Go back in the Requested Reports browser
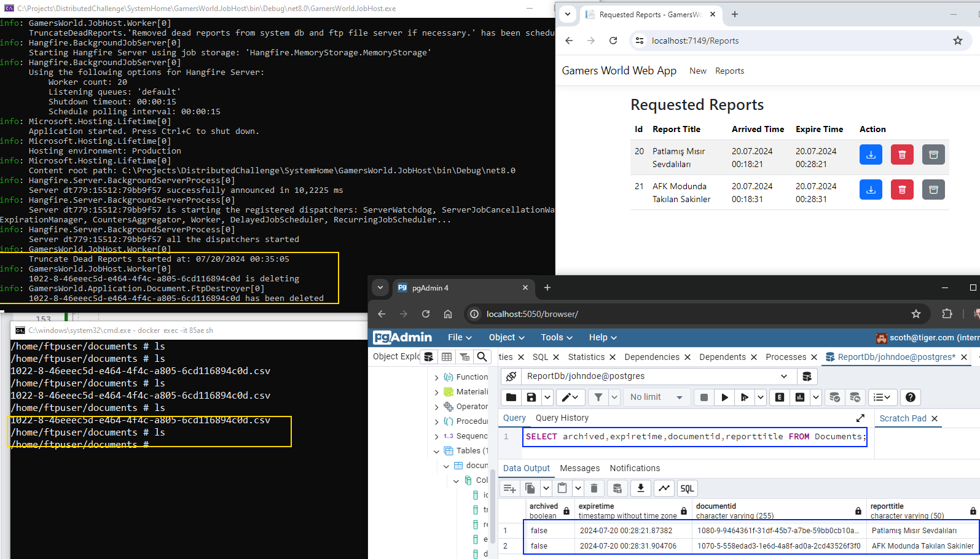Image resolution: width=980 pixels, height=559 pixels. pos(569,41)
